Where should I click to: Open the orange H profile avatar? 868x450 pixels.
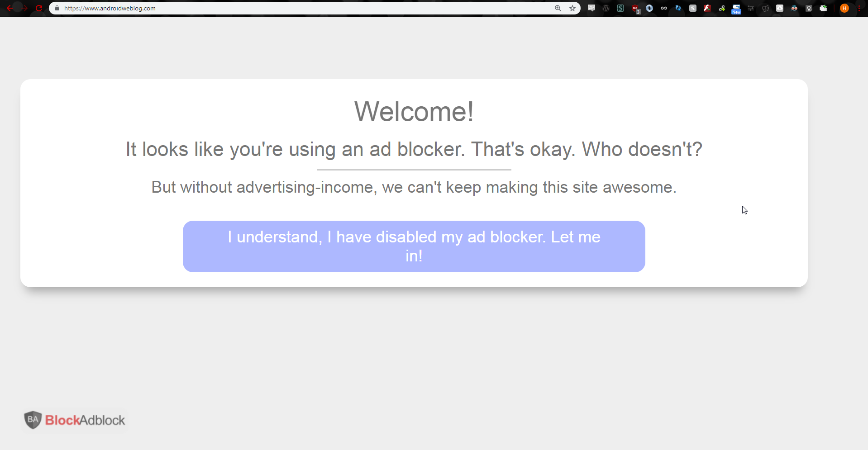(844, 8)
